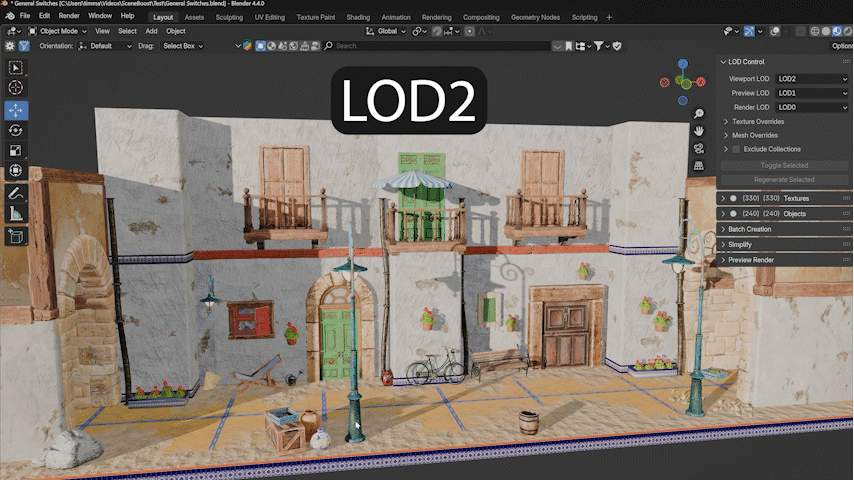Click the Toggle Selected button
854x480 pixels.
click(784, 165)
